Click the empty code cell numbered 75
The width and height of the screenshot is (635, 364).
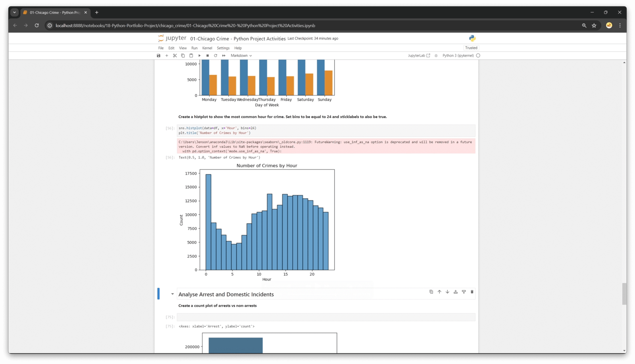click(x=325, y=317)
